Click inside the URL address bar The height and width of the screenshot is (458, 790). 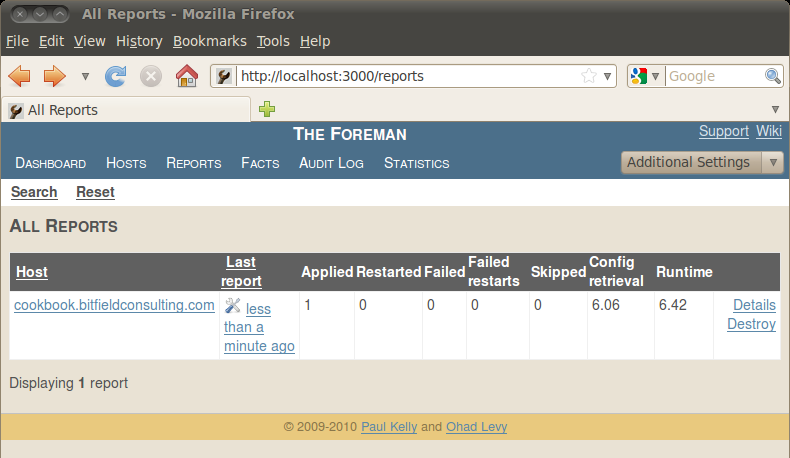pos(400,76)
